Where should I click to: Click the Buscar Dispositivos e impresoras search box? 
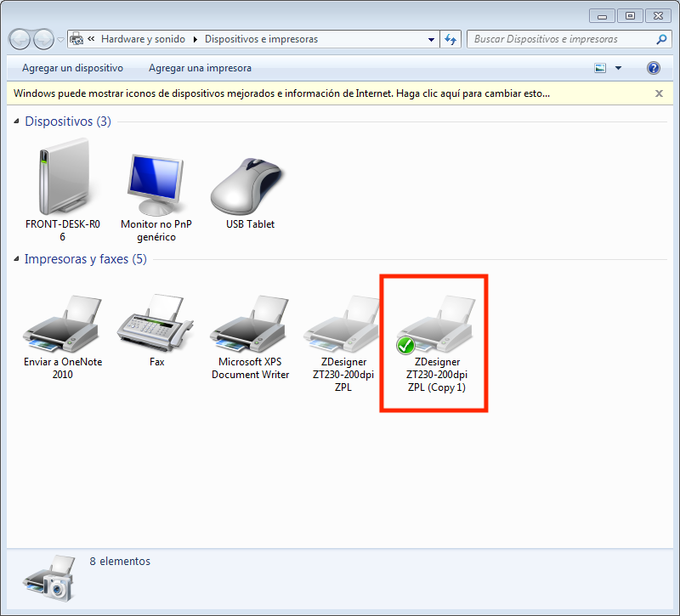[x=561, y=39]
